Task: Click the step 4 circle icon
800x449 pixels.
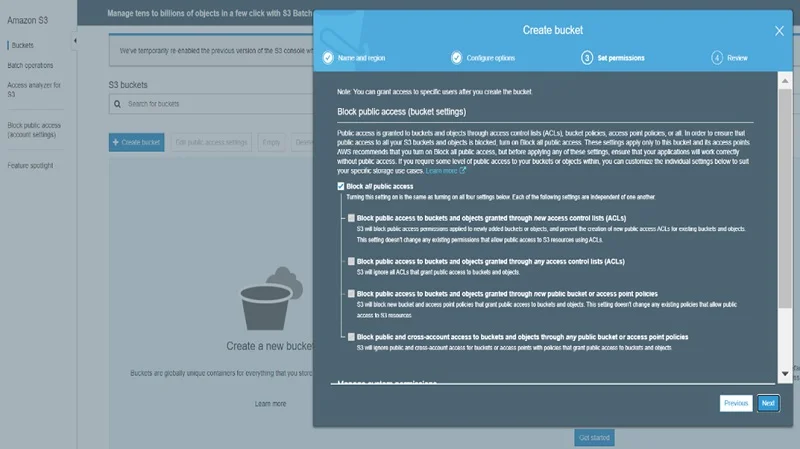Action: coord(717,58)
